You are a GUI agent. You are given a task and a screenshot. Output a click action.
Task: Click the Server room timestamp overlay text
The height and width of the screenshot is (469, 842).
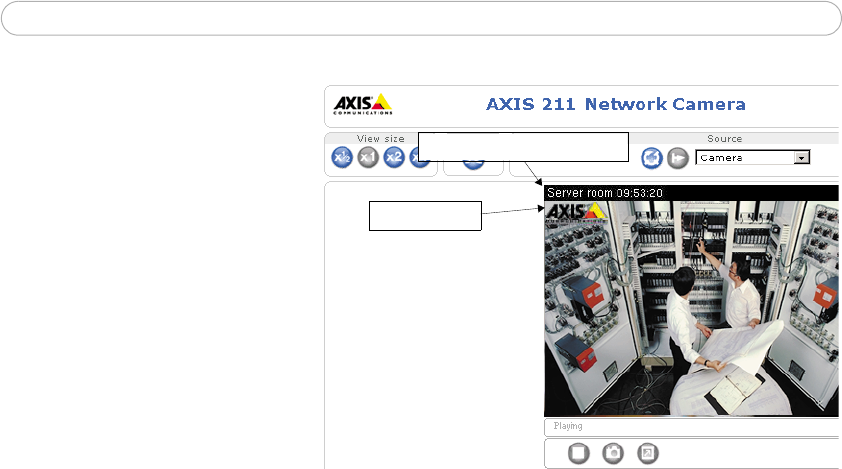click(605, 193)
